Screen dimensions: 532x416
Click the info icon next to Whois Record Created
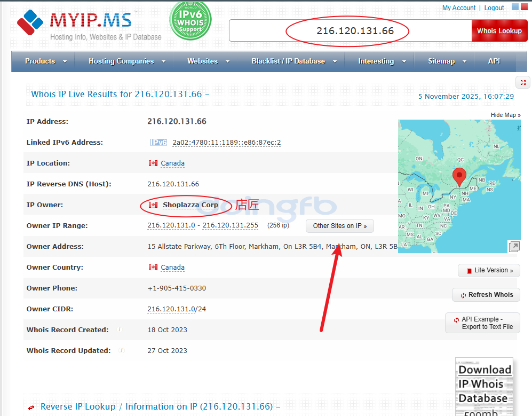tap(120, 330)
